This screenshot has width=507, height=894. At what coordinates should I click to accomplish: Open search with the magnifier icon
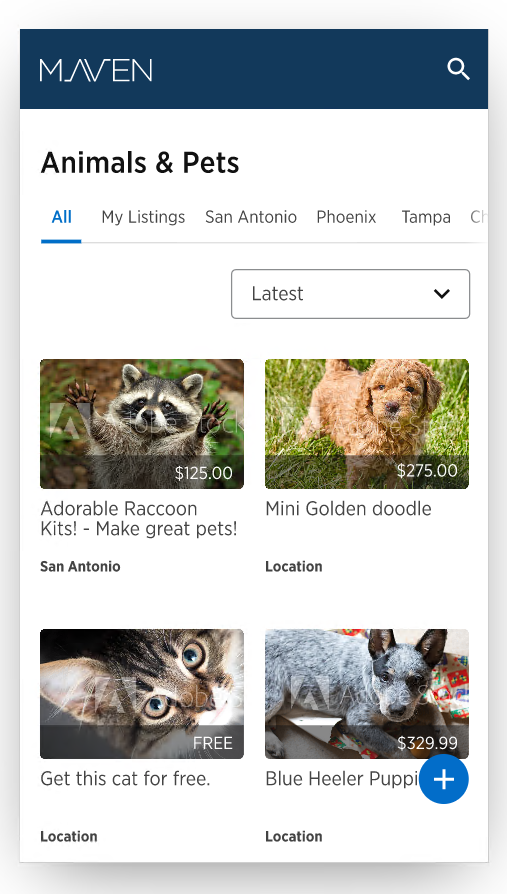pyautogui.click(x=458, y=69)
